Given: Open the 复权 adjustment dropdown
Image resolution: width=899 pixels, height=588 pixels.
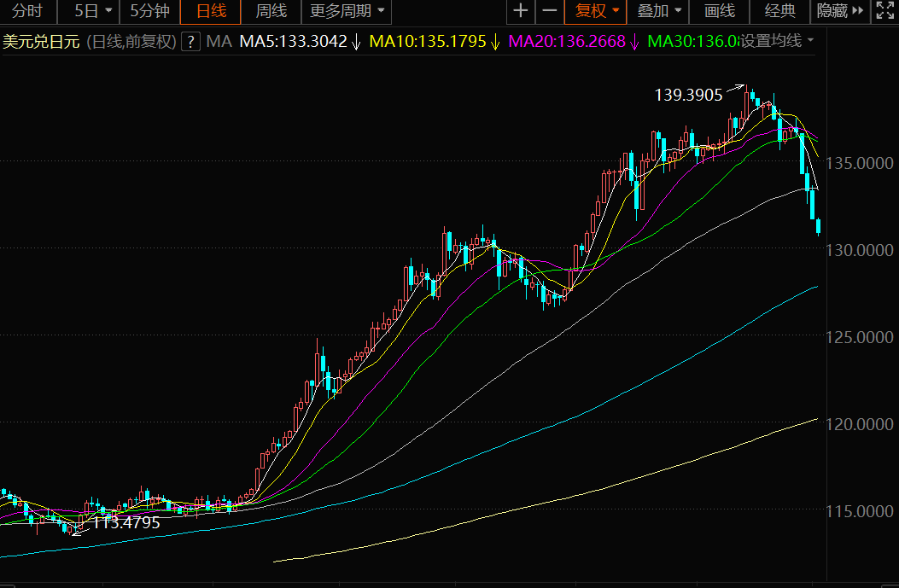Looking at the screenshot, I should pyautogui.click(x=596, y=11).
